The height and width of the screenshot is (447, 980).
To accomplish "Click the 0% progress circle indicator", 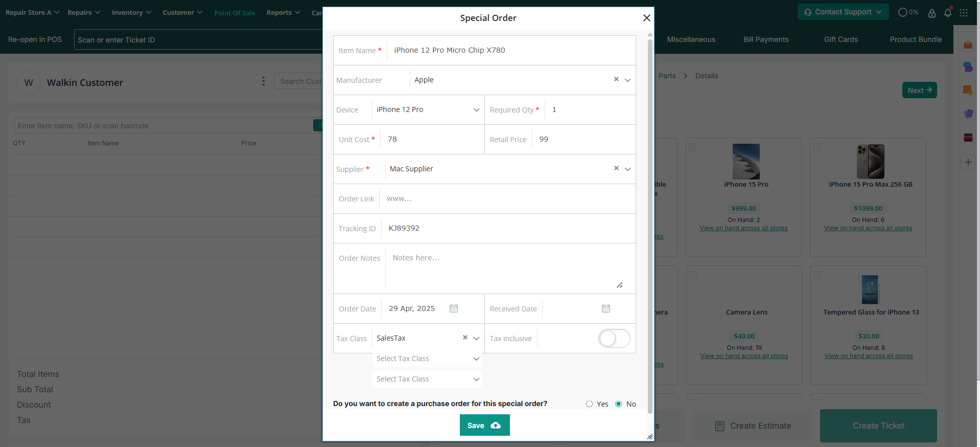I will tap(908, 12).
